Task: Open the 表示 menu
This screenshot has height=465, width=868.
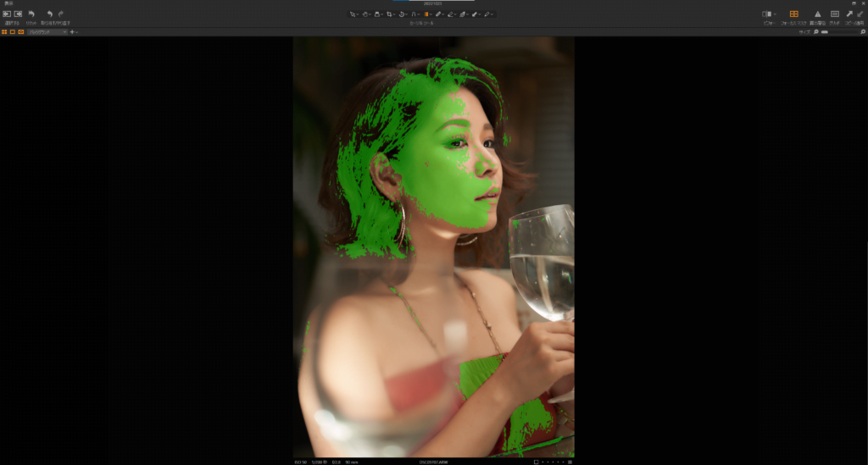Action: coord(8,3)
